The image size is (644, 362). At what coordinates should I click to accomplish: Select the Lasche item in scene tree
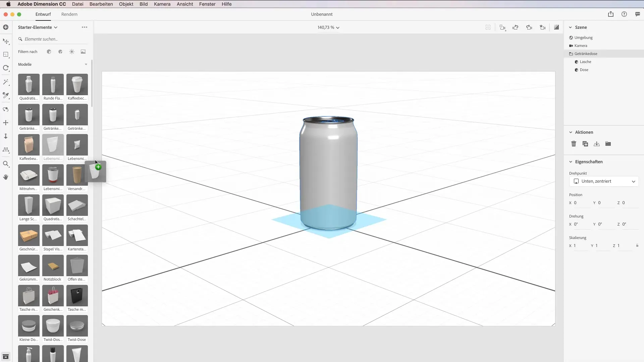coord(585,62)
